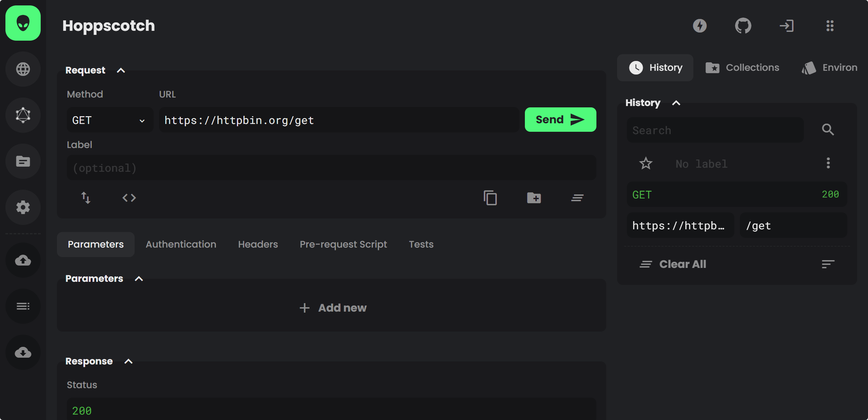Collapse the Response section
Screen dimensions: 868x420
click(x=129, y=361)
